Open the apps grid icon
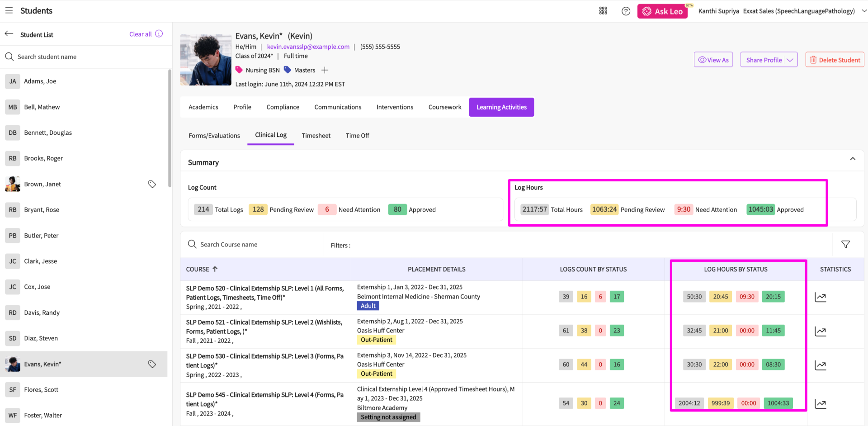 [603, 11]
